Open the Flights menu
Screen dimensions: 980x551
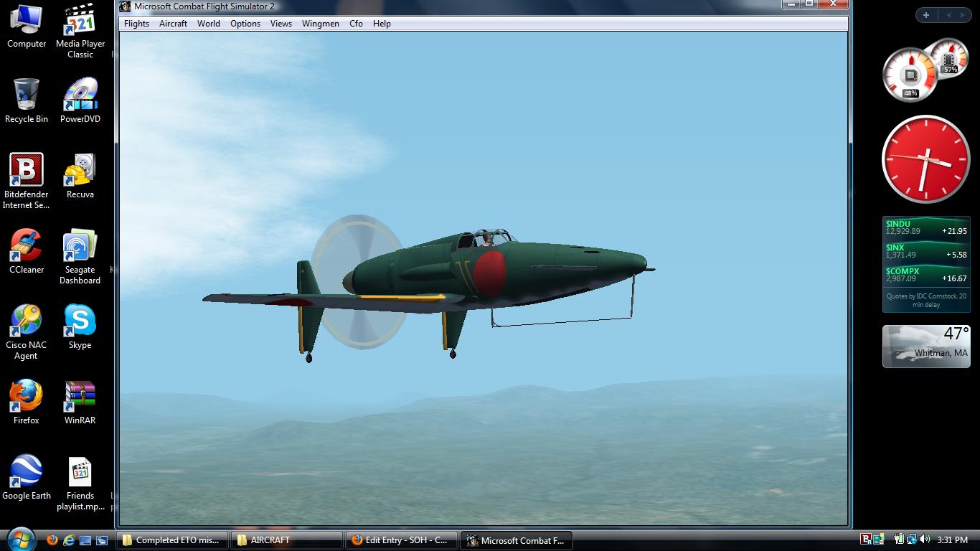coord(136,24)
